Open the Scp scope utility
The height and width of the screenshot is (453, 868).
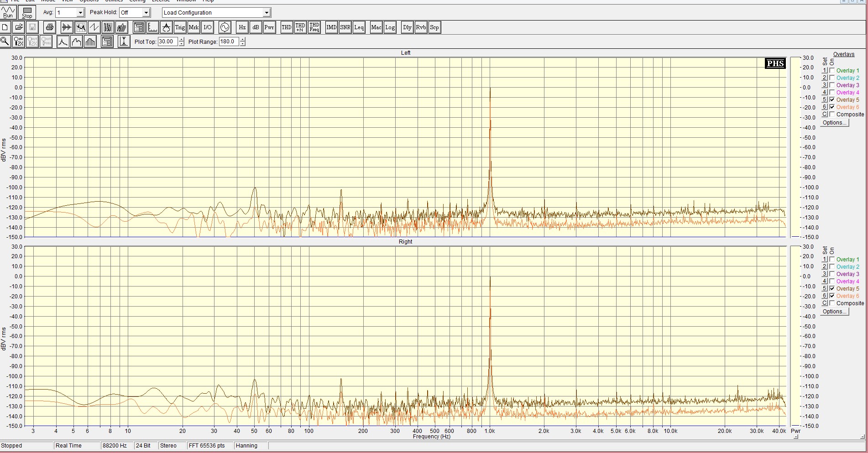pyautogui.click(x=434, y=27)
